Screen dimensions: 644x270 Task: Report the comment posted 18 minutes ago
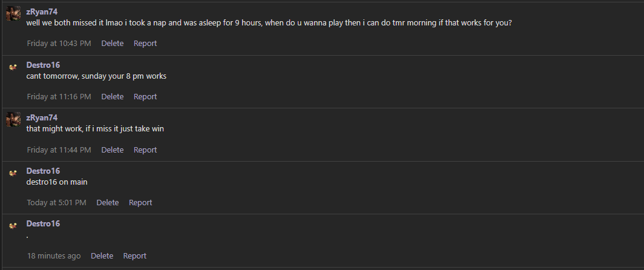click(x=135, y=255)
